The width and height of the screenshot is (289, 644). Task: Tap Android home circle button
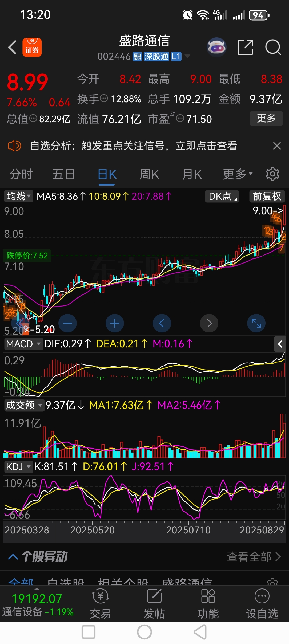tap(144, 632)
